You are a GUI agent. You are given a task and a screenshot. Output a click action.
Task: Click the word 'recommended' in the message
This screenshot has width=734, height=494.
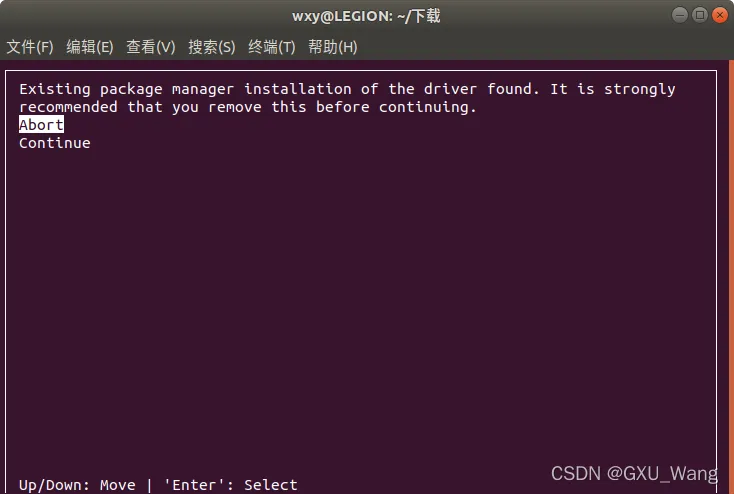tap(68, 107)
